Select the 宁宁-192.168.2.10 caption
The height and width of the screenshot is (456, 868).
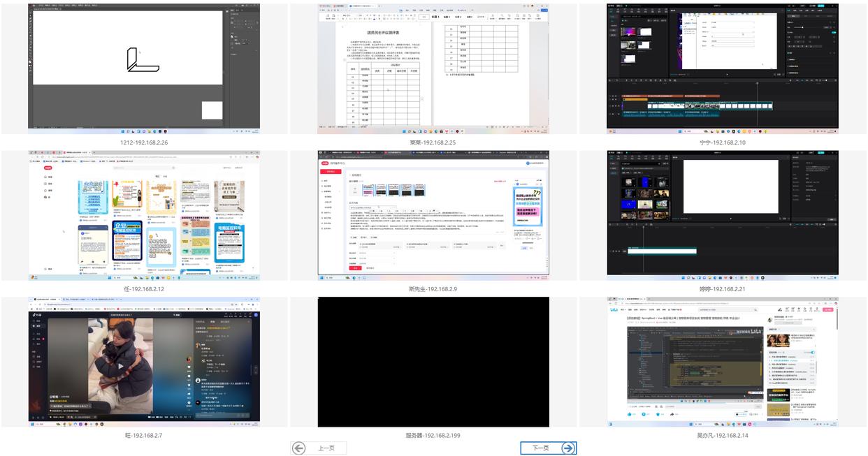(722, 142)
